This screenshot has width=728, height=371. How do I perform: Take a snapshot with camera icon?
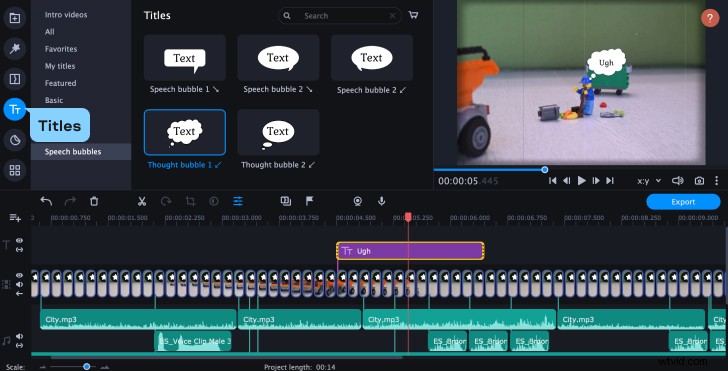click(699, 181)
